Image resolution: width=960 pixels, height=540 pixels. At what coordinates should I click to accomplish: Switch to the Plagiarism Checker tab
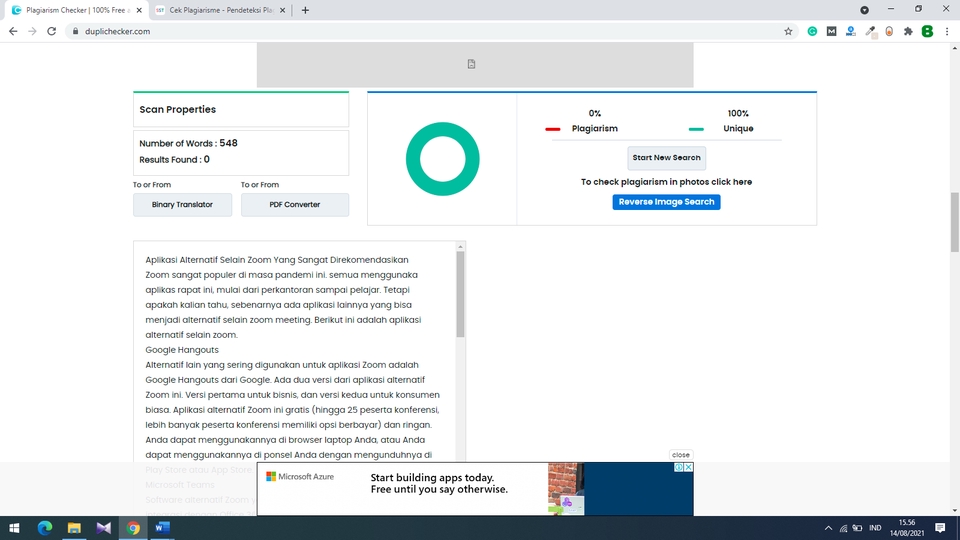(76, 10)
